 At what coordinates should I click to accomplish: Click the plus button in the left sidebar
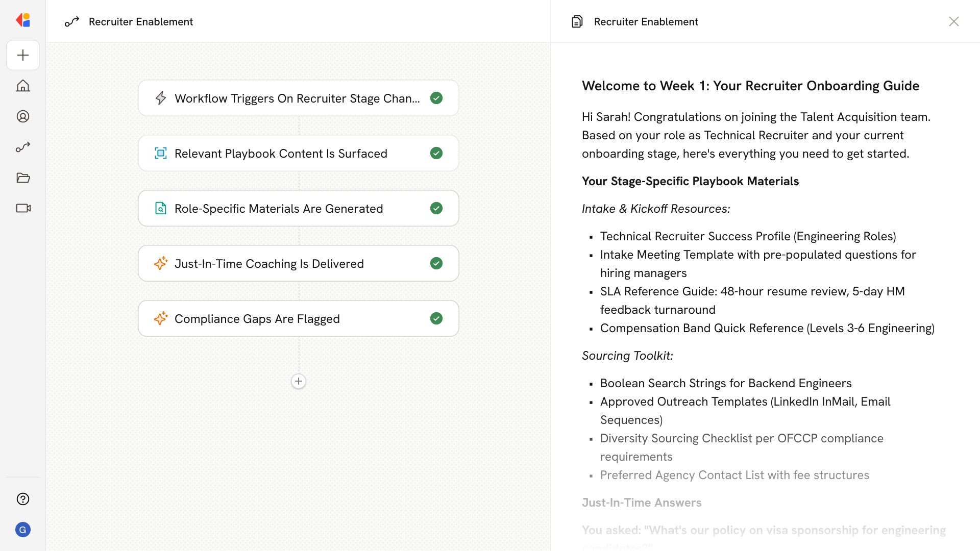point(23,55)
